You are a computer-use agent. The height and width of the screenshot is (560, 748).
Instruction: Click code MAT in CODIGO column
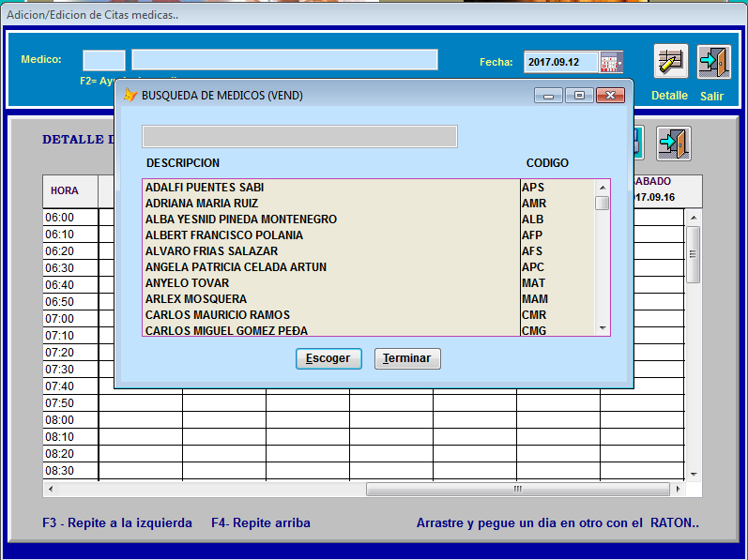pos(533,283)
